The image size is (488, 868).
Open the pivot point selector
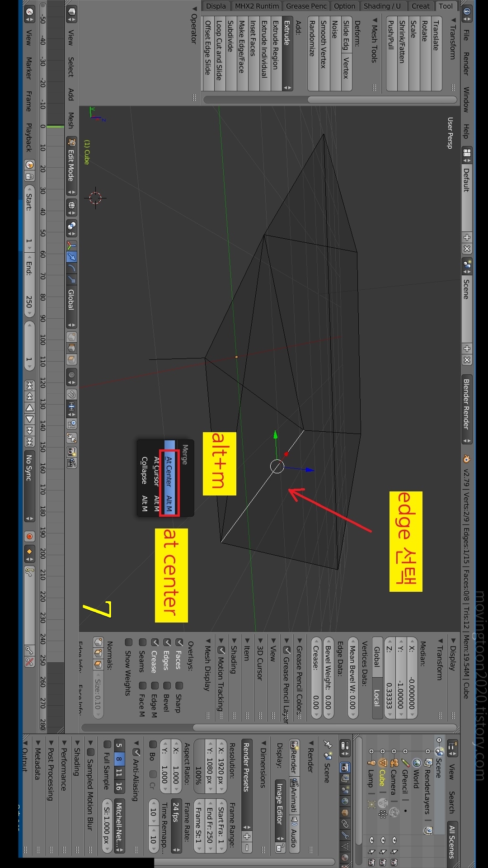[71, 228]
